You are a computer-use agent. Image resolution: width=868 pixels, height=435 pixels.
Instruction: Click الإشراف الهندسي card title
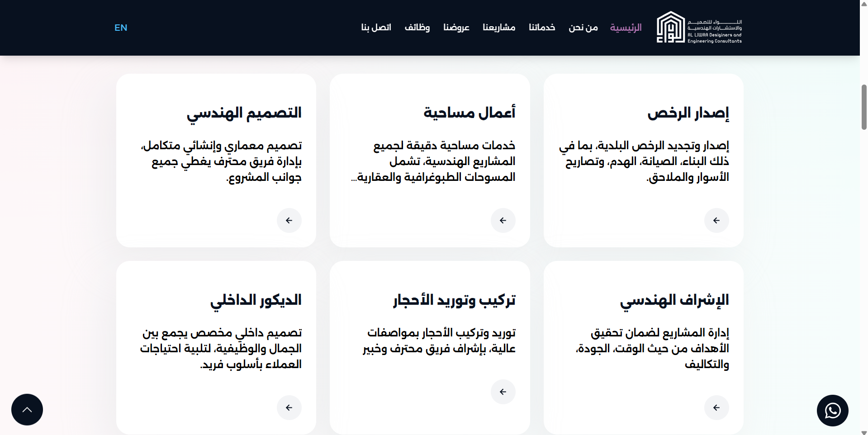click(674, 301)
